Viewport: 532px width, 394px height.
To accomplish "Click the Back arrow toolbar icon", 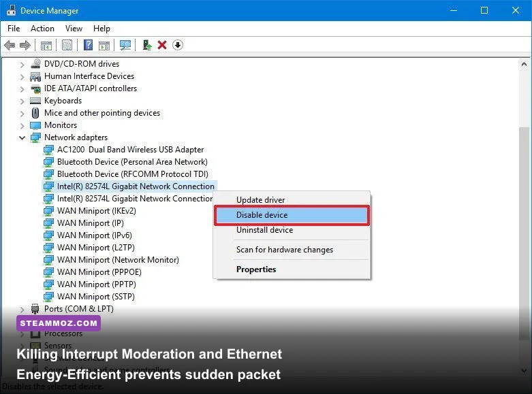I will 10,45.
